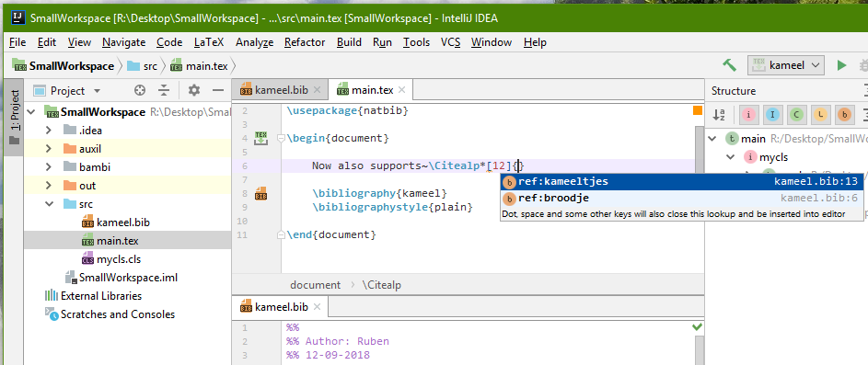Click \Citealp in editor breadcrumb
868x365 pixels.
(382, 285)
